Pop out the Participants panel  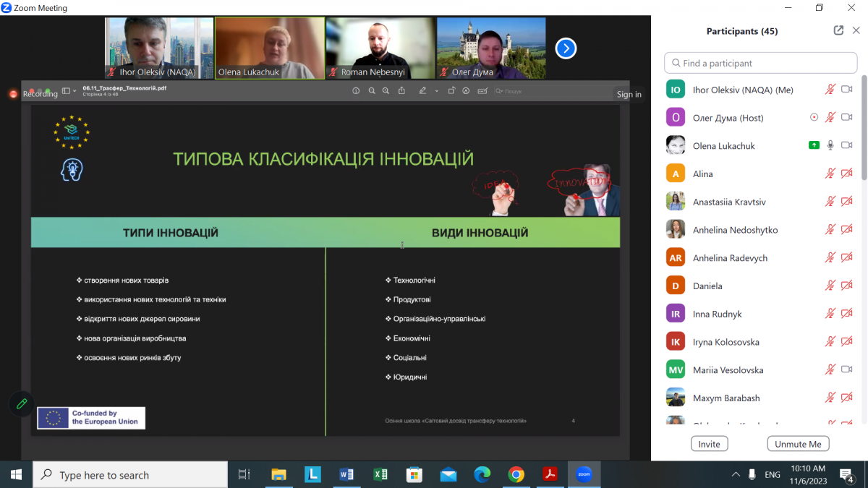(x=838, y=30)
